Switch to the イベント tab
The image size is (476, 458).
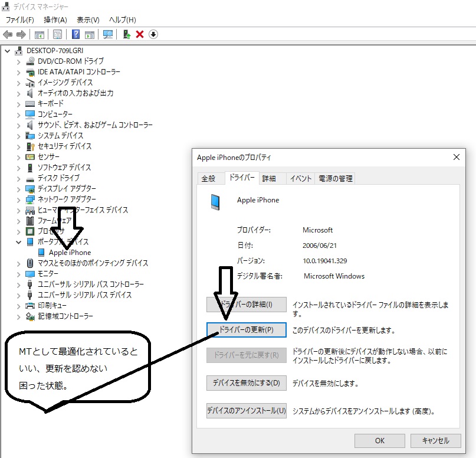(x=301, y=179)
